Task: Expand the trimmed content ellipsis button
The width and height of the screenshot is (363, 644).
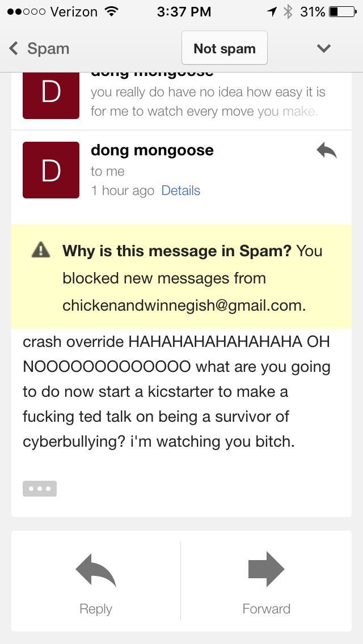Action: click(x=40, y=489)
